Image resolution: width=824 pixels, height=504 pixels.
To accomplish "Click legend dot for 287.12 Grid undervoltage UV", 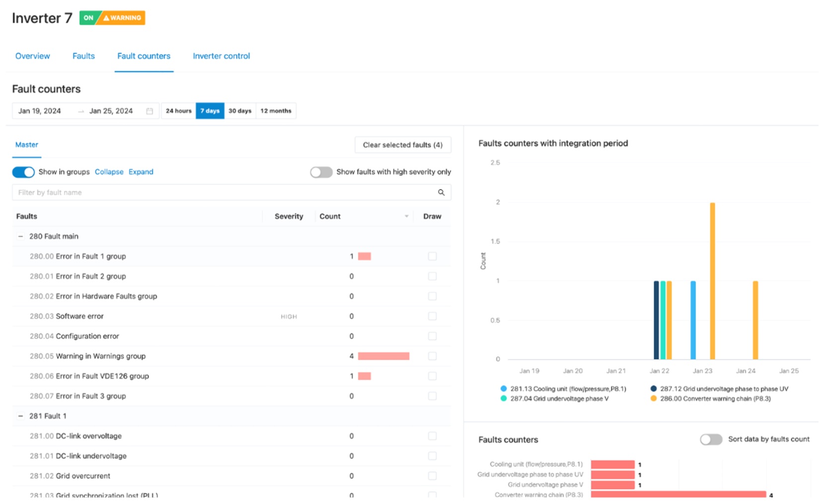I will pos(654,389).
